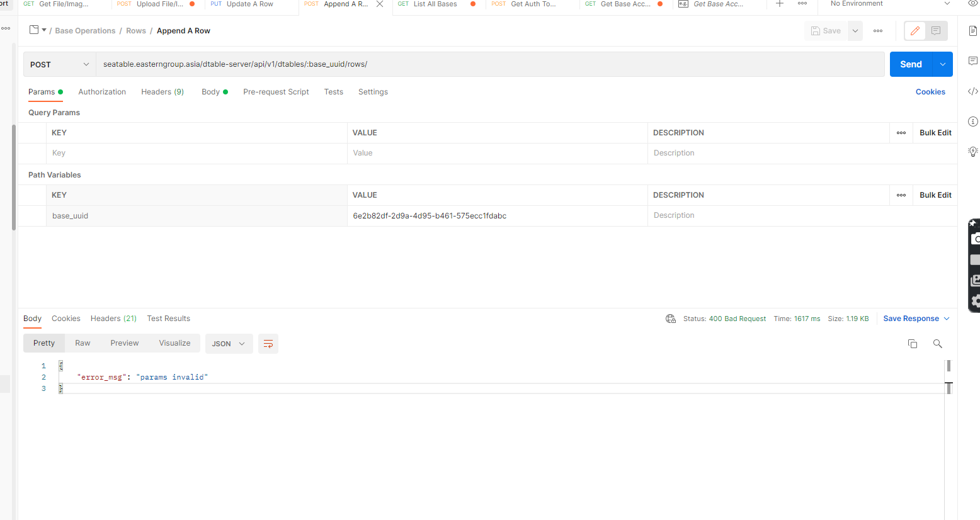Open request info icon in right sidebar
Screen dimensions: 980x520
click(972, 122)
